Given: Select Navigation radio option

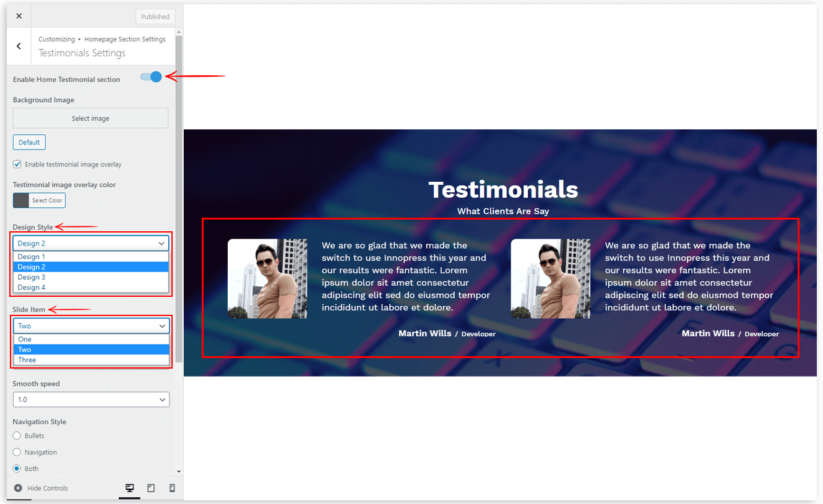Looking at the screenshot, I should tap(17, 453).
